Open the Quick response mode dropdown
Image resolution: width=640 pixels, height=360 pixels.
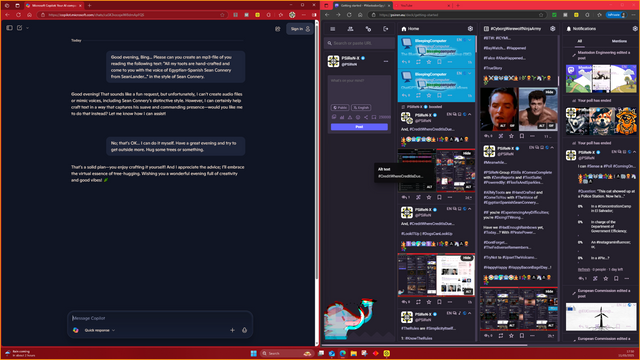(x=100, y=330)
